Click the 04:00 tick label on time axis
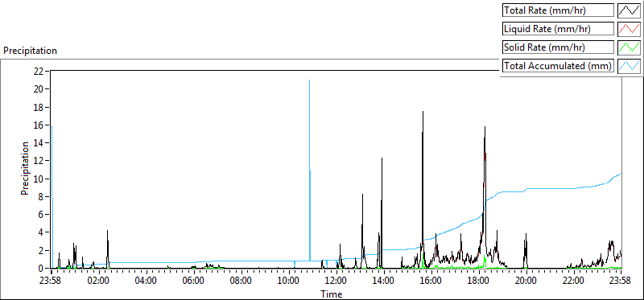Screen dimensions: 644x300 147,282
